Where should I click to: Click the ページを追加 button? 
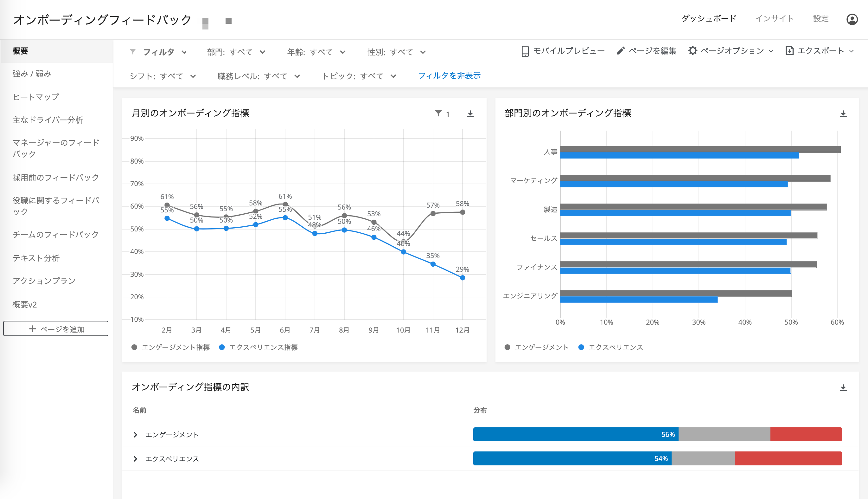point(56,329)
